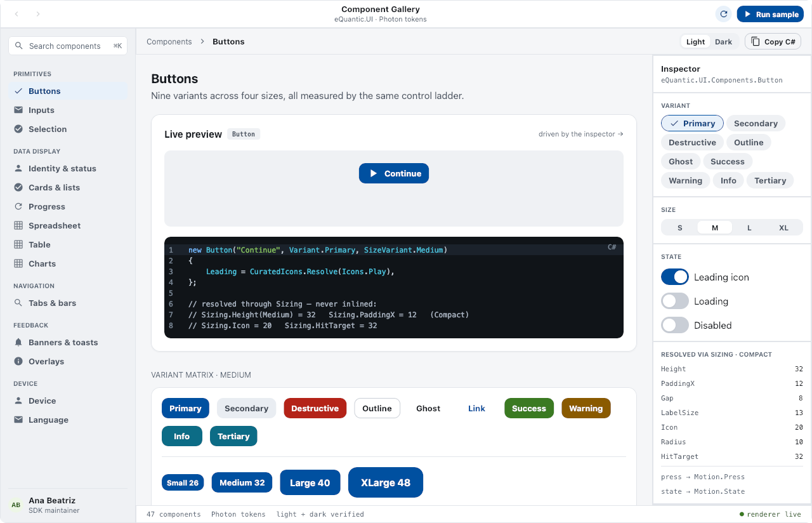This screenshot has width=812, height=523.
Task: Click the magnifier icon beside Tabs & bars
Action: coord(18,303)
